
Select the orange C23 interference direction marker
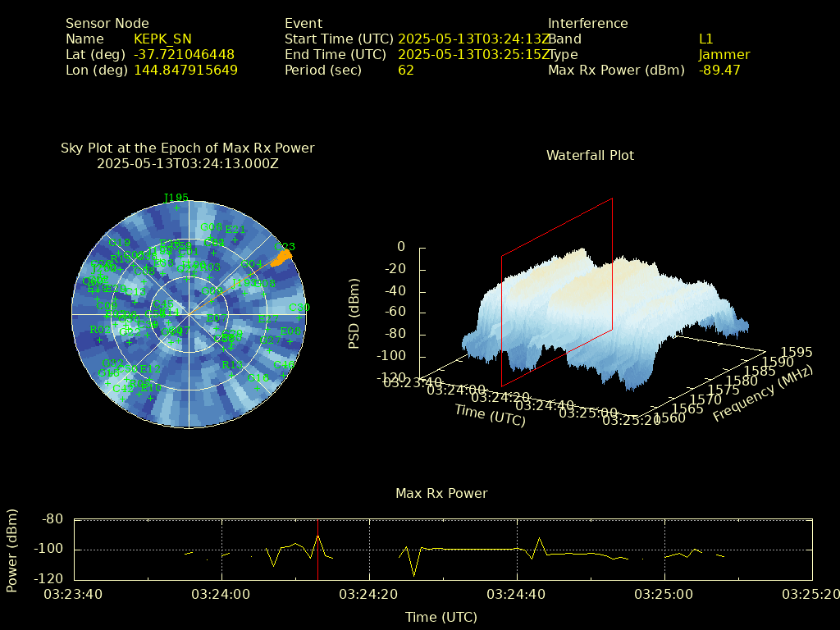point(281,258)
